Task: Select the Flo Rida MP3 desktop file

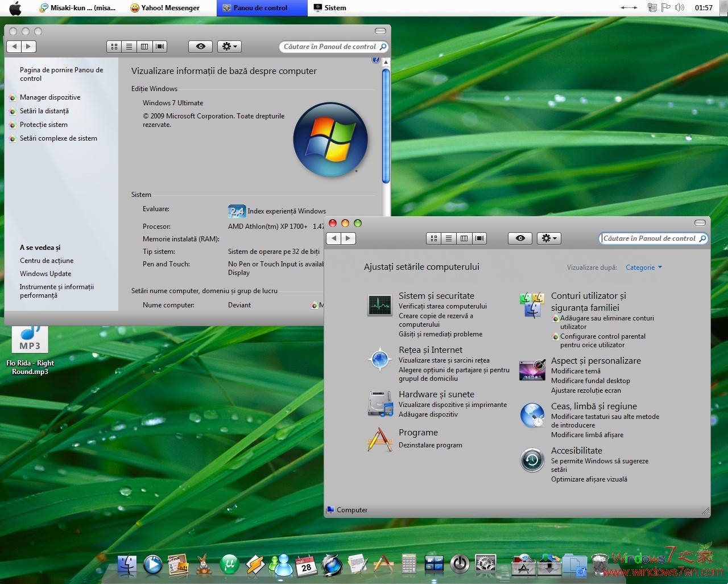Action: point(30,351)
